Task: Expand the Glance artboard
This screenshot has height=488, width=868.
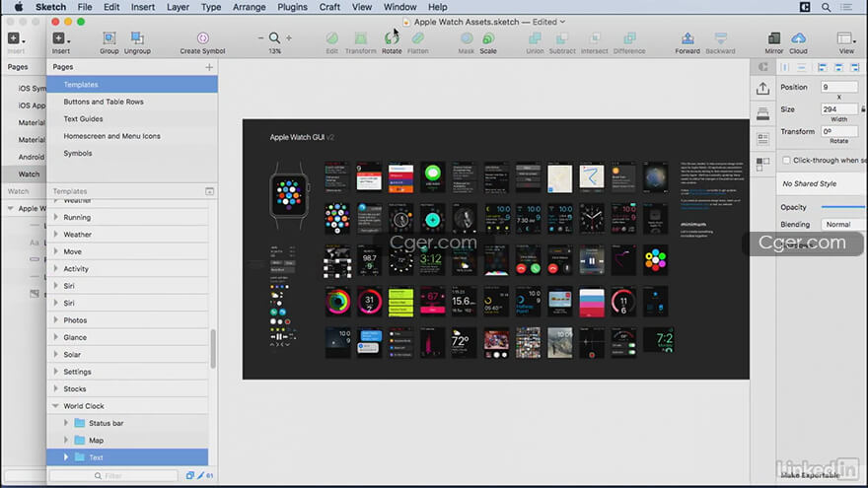Action: (x=56, y=337)
